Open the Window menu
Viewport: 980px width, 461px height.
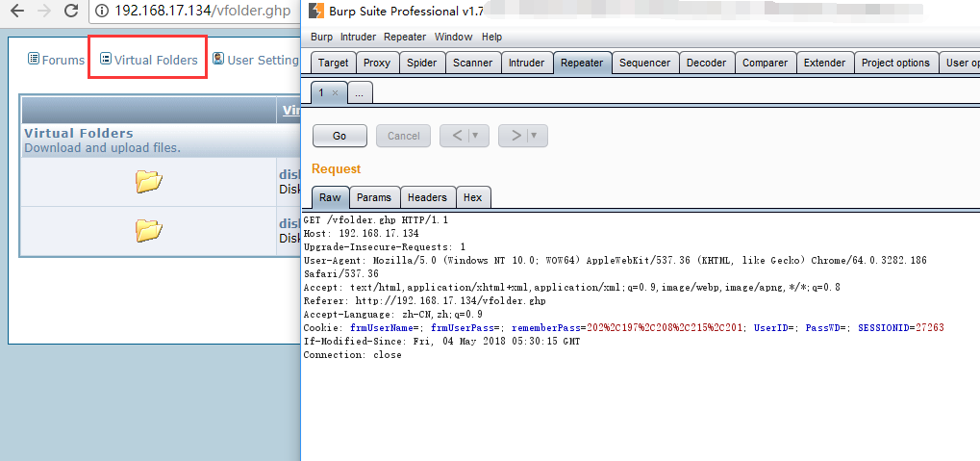pyautogui.click(x=454, y=37)
